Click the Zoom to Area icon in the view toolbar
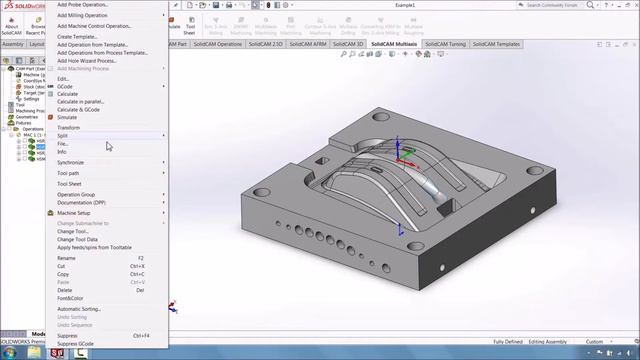This screenshot has width=640, height=360. pos(352,54)
